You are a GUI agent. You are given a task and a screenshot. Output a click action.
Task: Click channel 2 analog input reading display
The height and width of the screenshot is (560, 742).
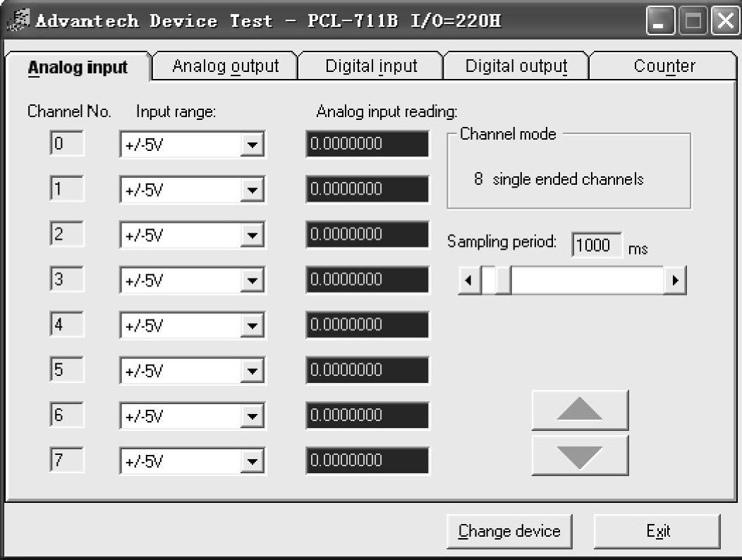[367, 234]
